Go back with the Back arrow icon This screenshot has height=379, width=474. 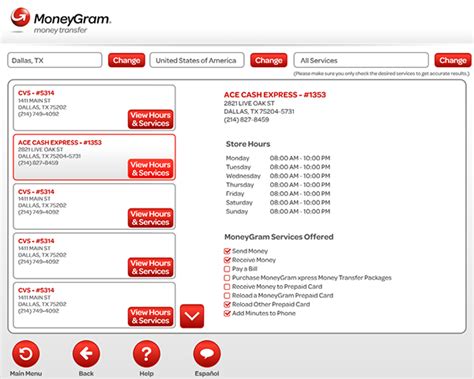86,354
